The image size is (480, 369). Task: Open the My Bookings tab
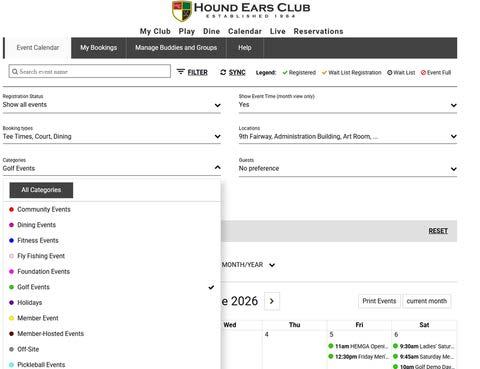(99, 48)
